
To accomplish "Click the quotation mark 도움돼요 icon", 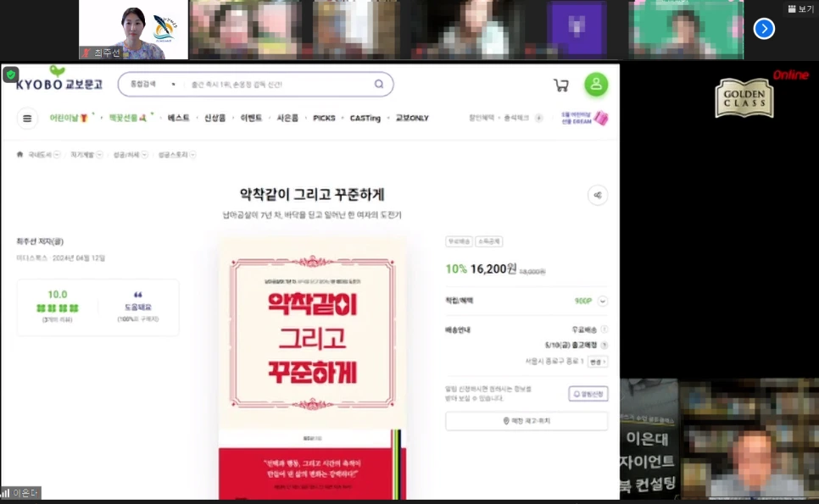I will [138, 295].
